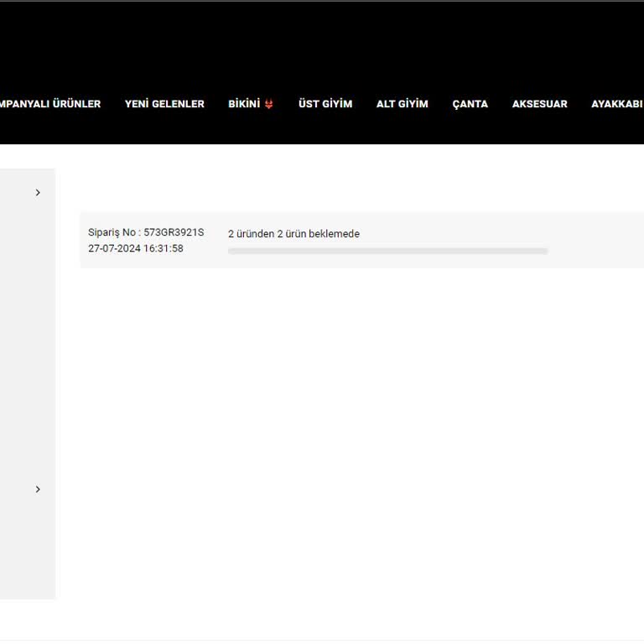Expand the top sidebar chevron arrow
644x644 pixels.
point(38,193)
